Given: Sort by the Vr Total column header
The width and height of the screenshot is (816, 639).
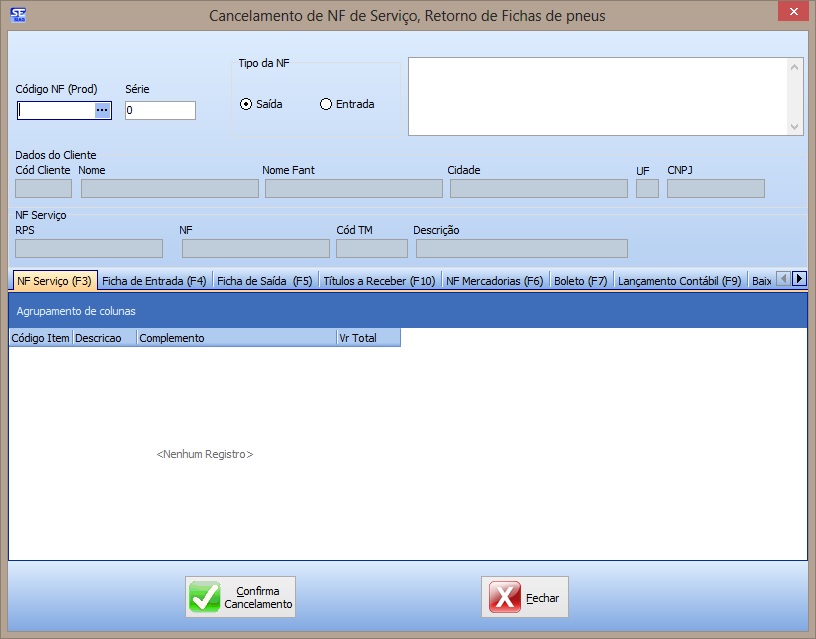Looking at the screenshot, I should pyautogui.click(x=367, y=338).
